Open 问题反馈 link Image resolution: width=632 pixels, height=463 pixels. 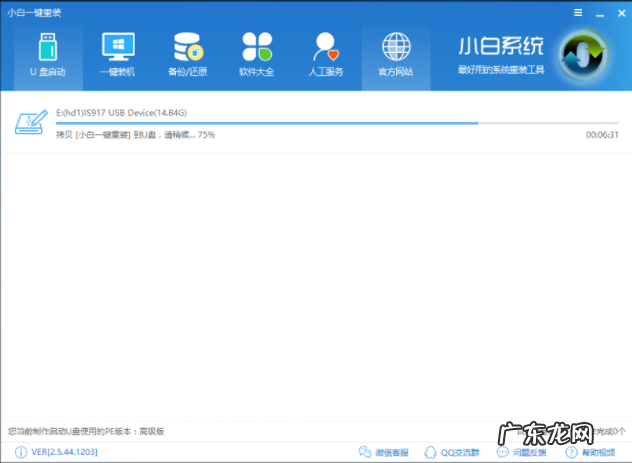coord(530,453)
